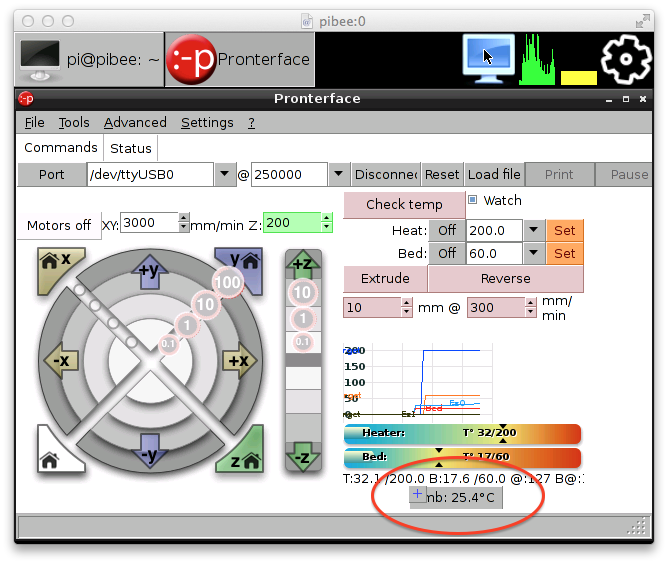Adjust extrude speed spinner arrows
Viewport: 668px width, 564px height.
click(x=530, y=307)
